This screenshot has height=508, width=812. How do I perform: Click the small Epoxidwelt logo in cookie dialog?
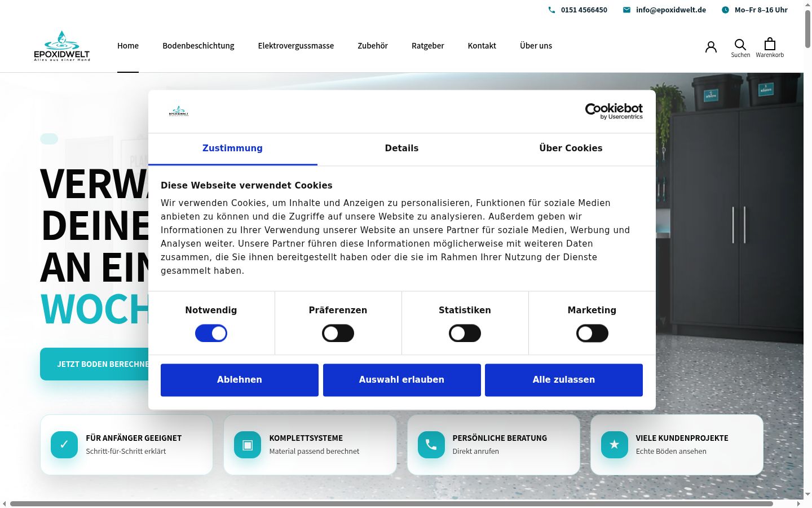[x=179, y=111]
